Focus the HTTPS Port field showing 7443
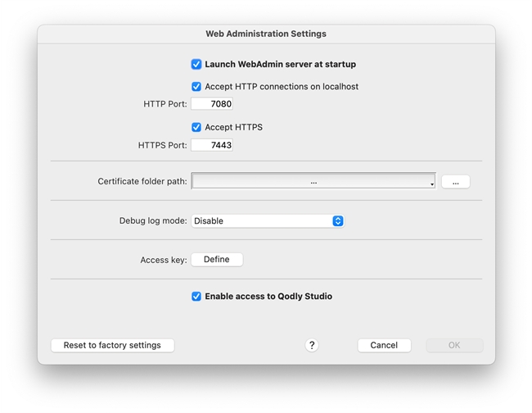532x413 pixels. coord(212,145)
